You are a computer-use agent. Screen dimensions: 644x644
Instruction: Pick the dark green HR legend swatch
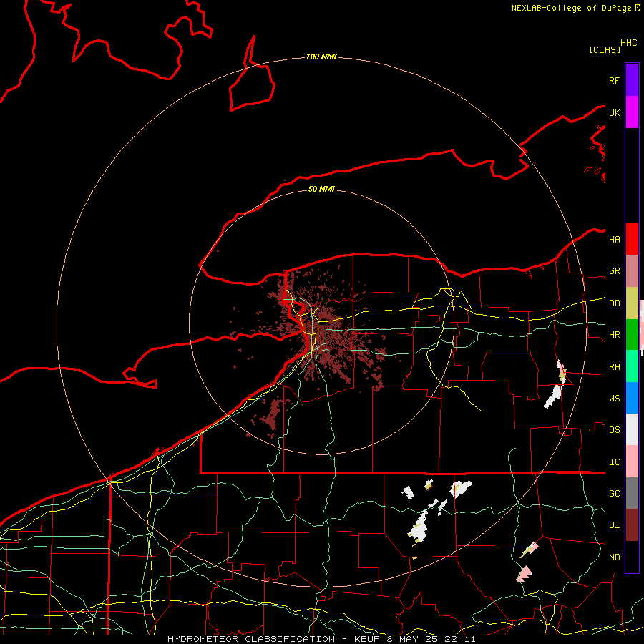click(632, 335)
